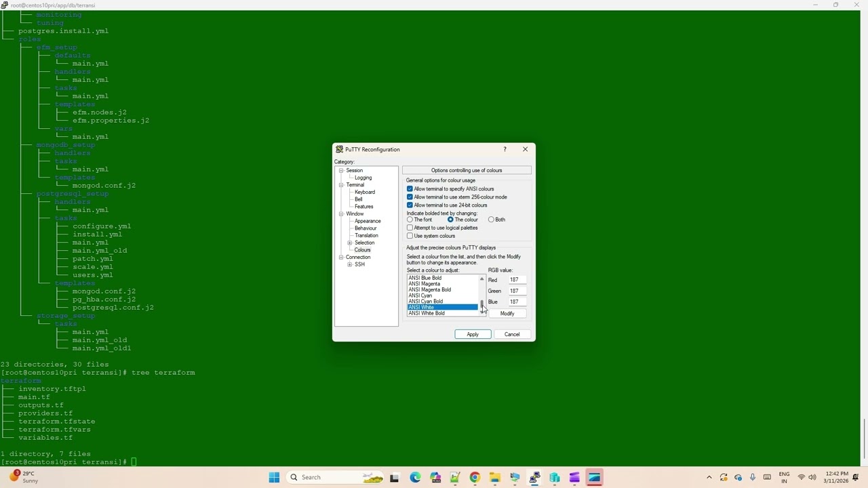Select ANSI Magenta Bold in colour list
The height and width of the screenshot is (488, 868).
pyautogui.click(x=442, y=289)
